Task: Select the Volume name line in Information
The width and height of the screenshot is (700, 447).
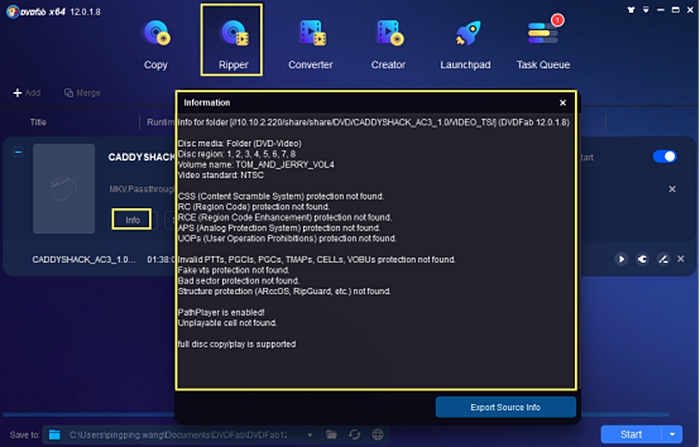Action: (256, 165)
